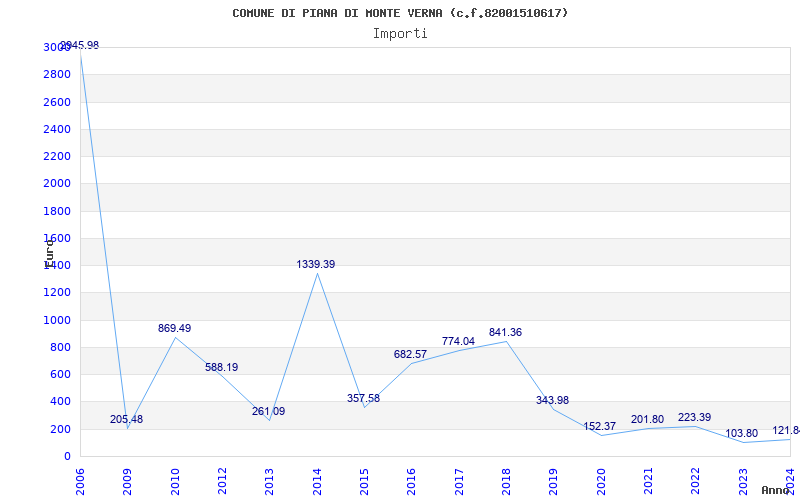The image size is (800, 500).
Task: Click the 205.48 value label
Action: [126, 419]
